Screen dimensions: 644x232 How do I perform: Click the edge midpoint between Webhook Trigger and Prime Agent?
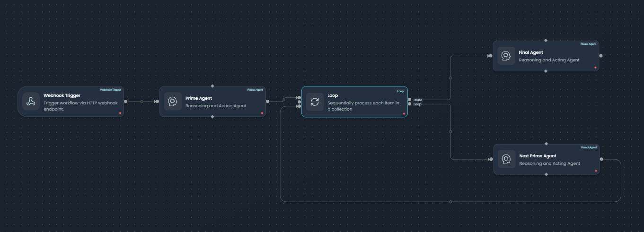[141, 101]
